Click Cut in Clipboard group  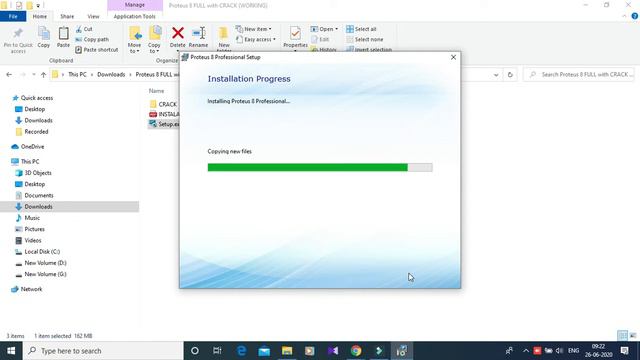[x=84, y=29]
